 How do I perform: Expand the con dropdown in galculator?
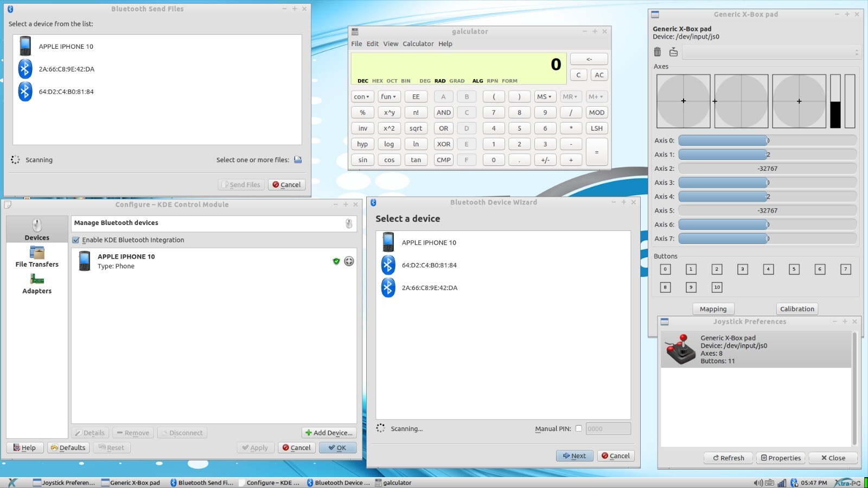click(x=362, y=97)
